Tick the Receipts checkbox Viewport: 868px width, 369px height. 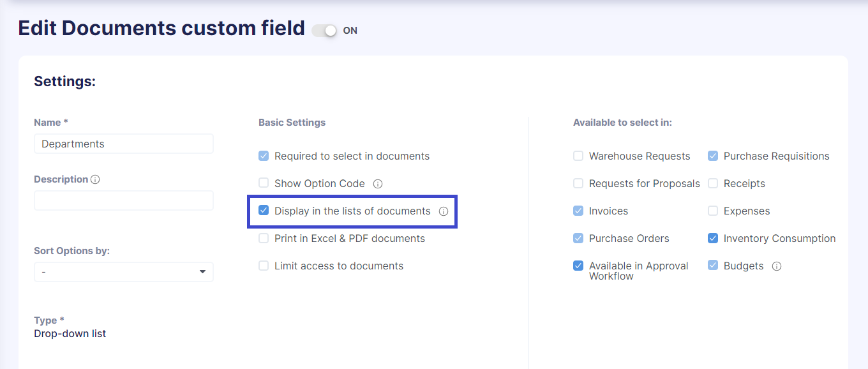click(713, 183)
